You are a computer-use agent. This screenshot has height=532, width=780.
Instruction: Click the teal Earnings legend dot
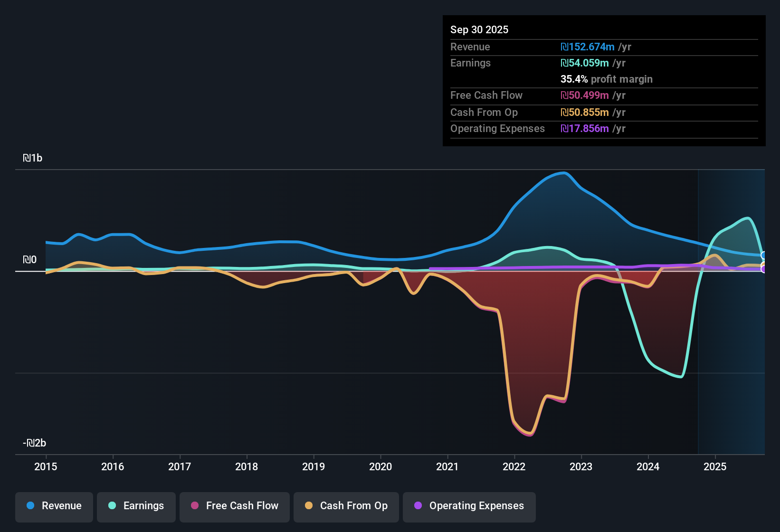pos(113,506)
